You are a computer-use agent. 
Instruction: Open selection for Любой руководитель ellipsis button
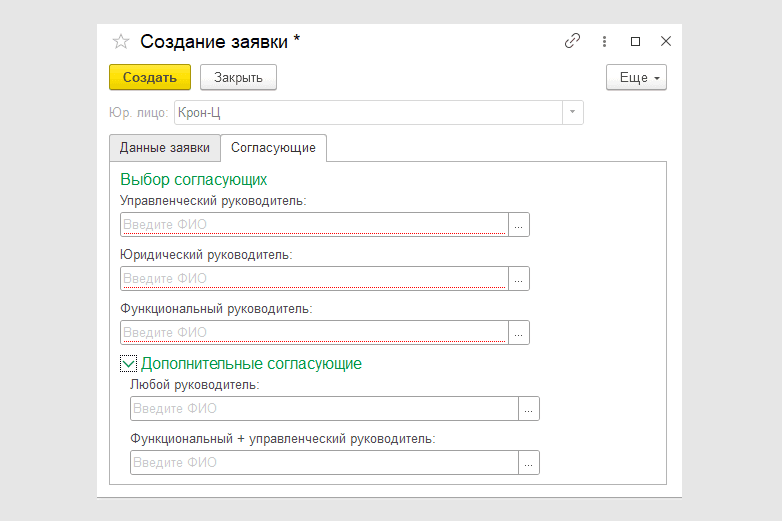pos(529,408)
